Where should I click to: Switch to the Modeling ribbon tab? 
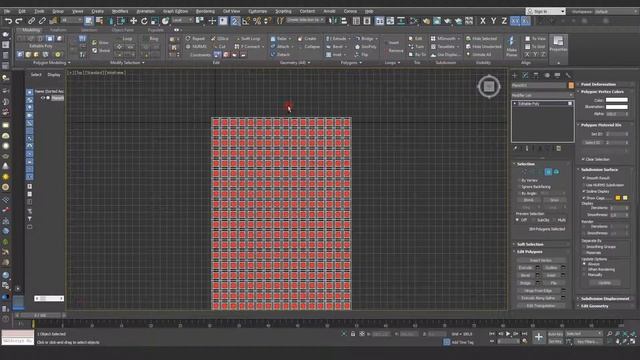tap(31, 30)
